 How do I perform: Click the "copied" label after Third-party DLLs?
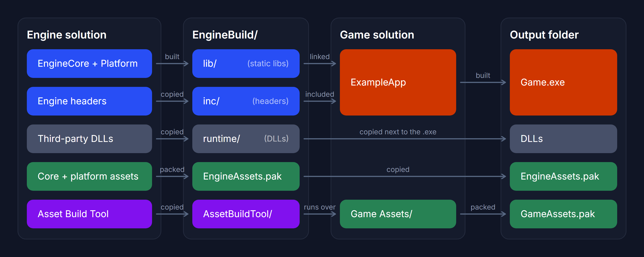(172, 132)
